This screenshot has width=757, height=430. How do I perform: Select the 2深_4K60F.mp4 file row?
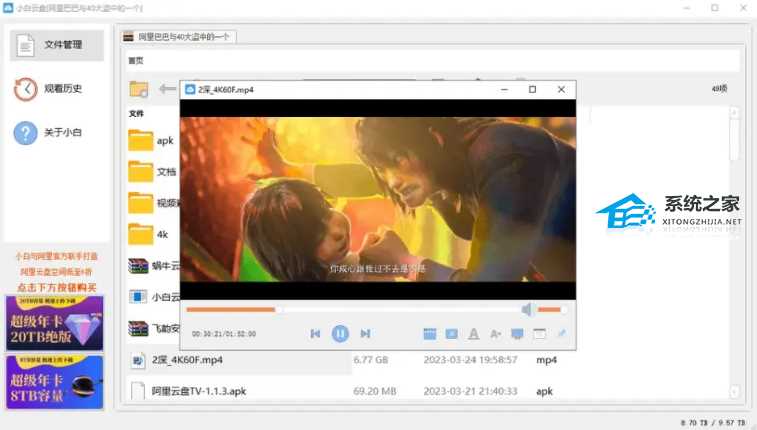pyautogui.click(x=240, y=360)
